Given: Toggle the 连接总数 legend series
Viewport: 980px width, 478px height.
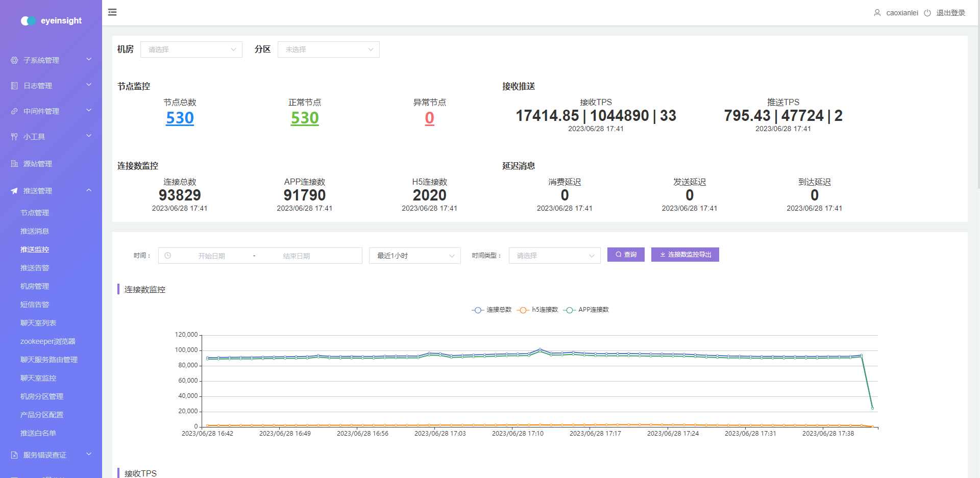Looking at the screenshot, I should [492, 310].
